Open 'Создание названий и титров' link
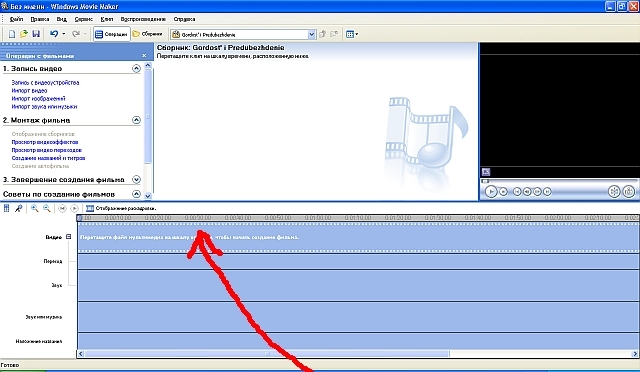 (x=48, y=158)
